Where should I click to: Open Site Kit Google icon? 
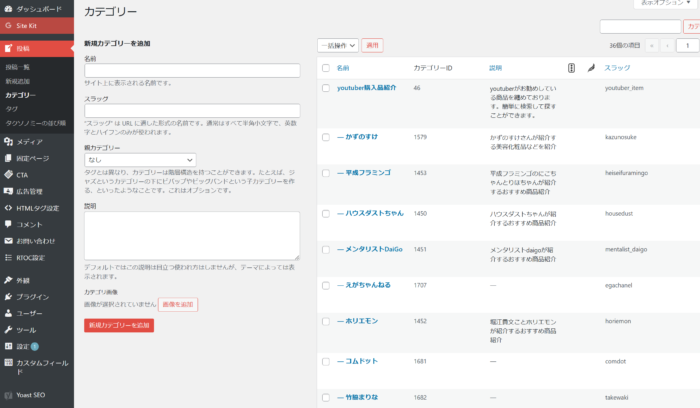8,25
